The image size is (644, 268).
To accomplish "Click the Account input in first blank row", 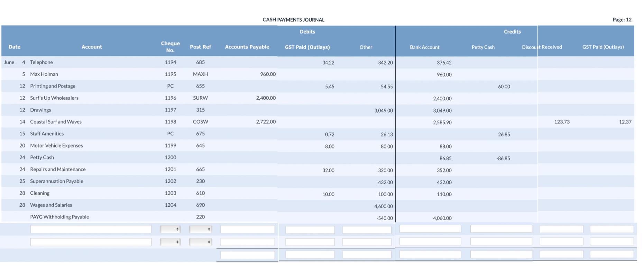I will 91,229.
